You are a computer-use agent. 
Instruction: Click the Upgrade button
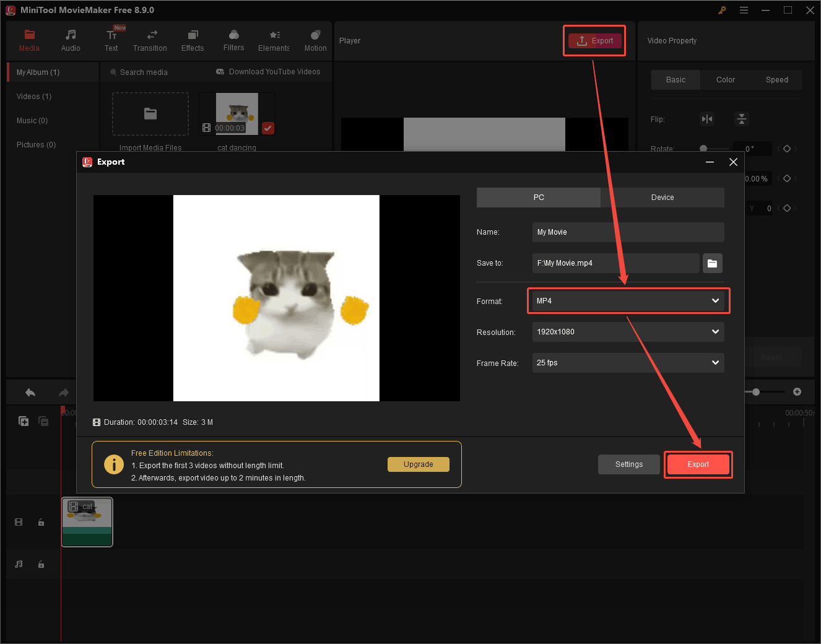(x=419, y=464)
